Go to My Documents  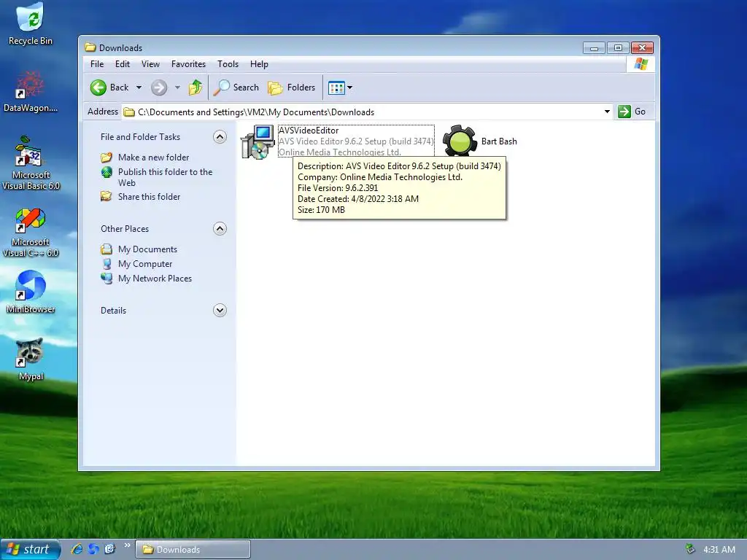tap(147, 249)
